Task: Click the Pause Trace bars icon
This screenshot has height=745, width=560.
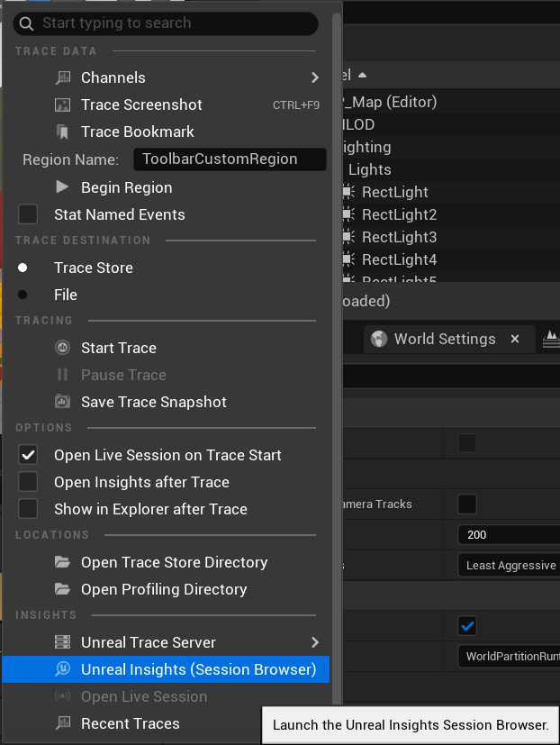Action: [x=62, y=375]
